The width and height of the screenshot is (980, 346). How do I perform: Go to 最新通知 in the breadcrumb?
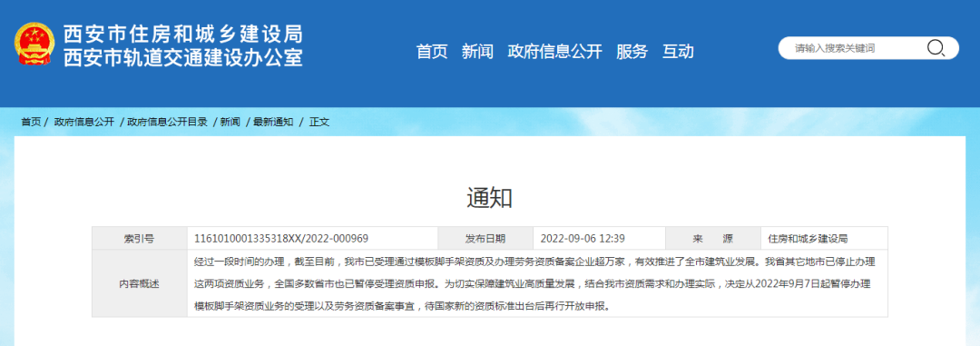click(273, 122)
